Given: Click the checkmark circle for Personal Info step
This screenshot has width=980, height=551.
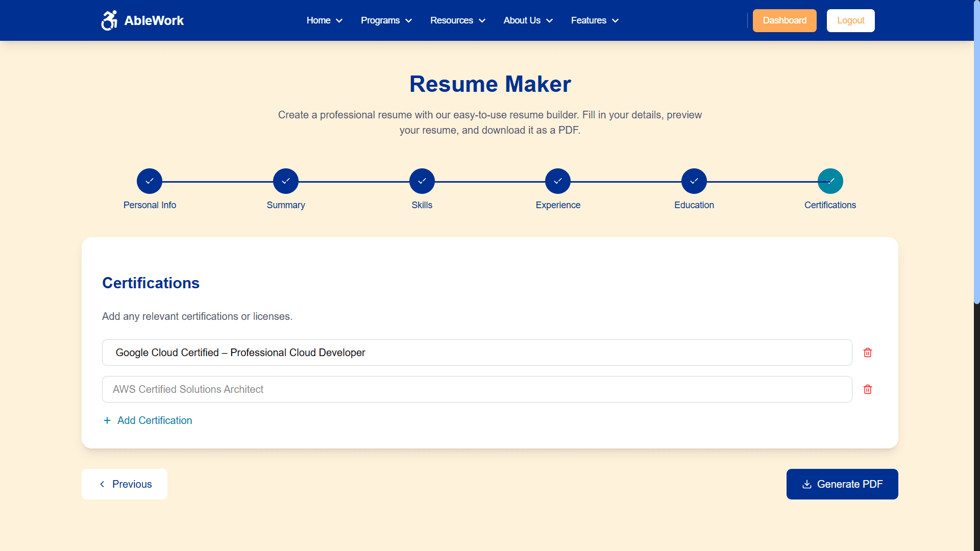Looking at the screenshot, I should pos(149,181).
